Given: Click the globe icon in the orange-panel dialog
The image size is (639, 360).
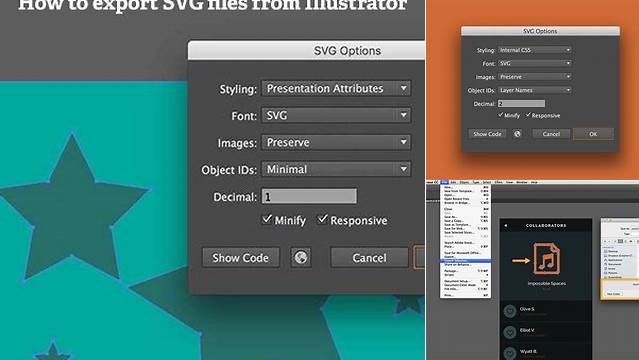Looking at the screenshot, I should pyautogui.click(x=517, y=134).
